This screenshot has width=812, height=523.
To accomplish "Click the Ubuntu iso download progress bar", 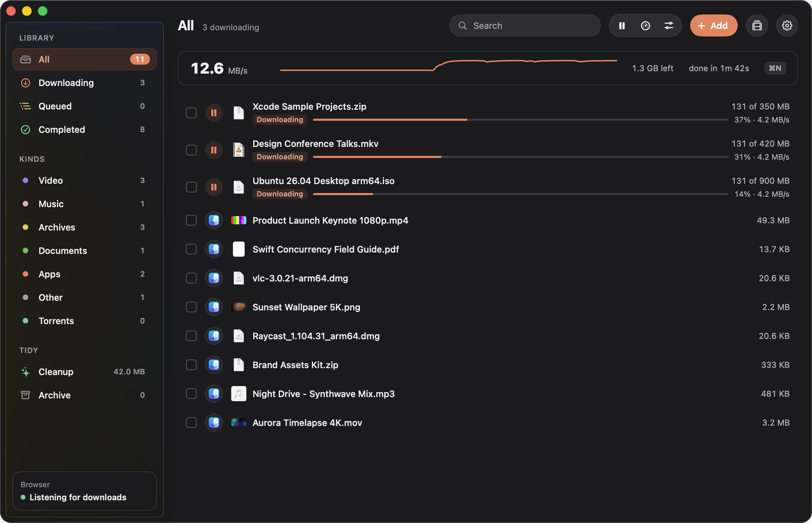I will 521,194.
